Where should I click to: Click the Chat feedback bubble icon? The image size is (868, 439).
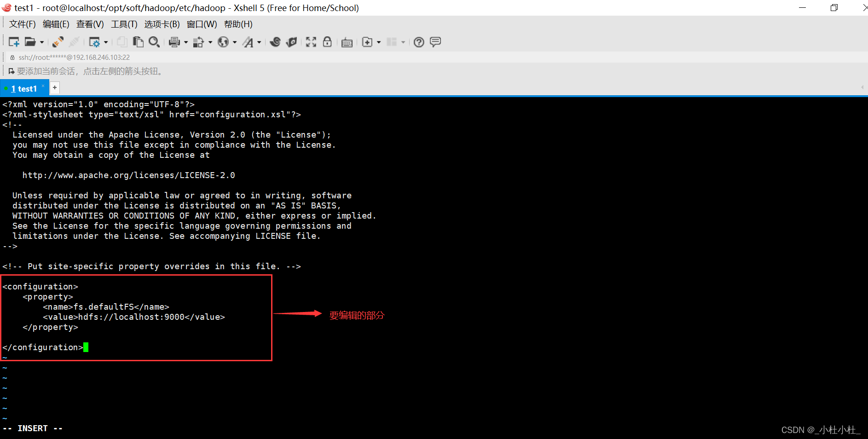pyautogui.click(x=435, y=42)
